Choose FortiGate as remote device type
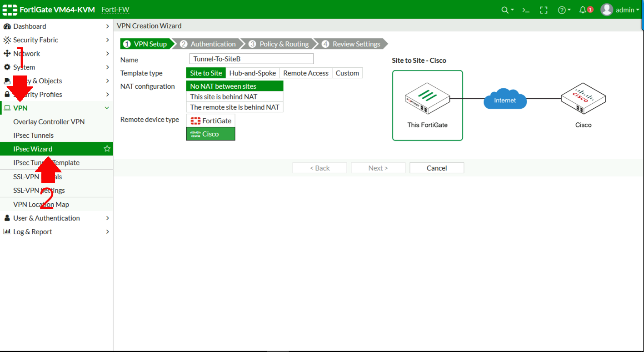Image resolution: width=644 pixels, height=352 pixels. [x=210, y=121]
